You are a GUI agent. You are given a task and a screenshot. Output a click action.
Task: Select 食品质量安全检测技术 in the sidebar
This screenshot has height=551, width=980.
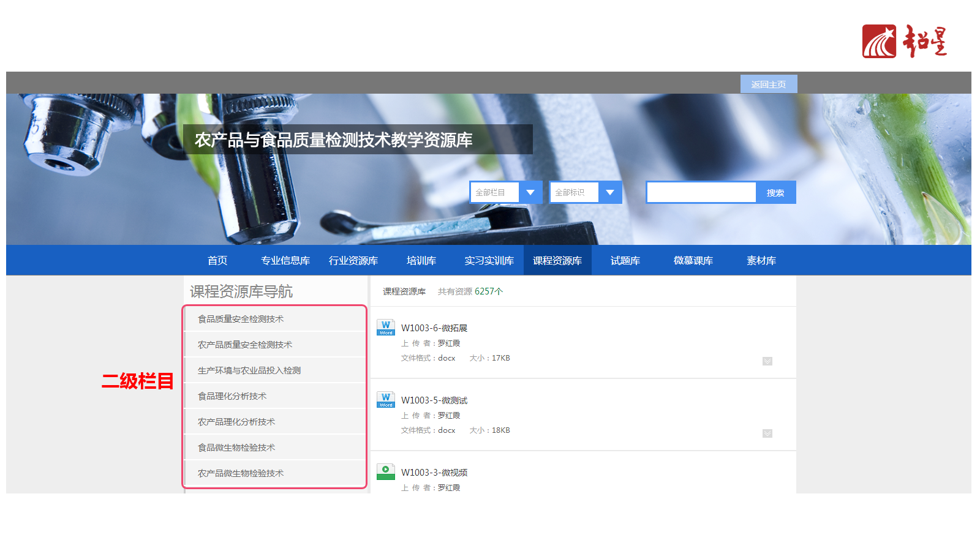(x=275, y=319)
